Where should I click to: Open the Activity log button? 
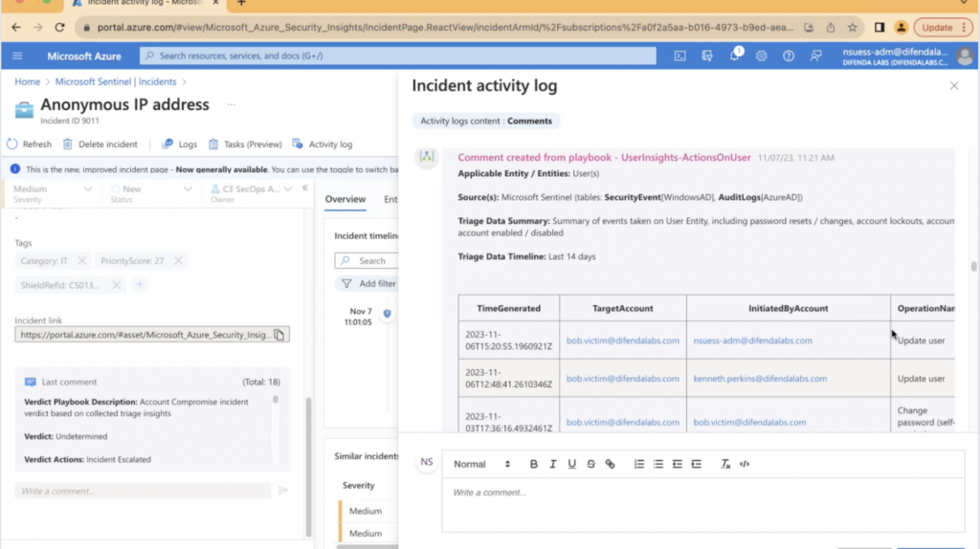tap(323, 144)
